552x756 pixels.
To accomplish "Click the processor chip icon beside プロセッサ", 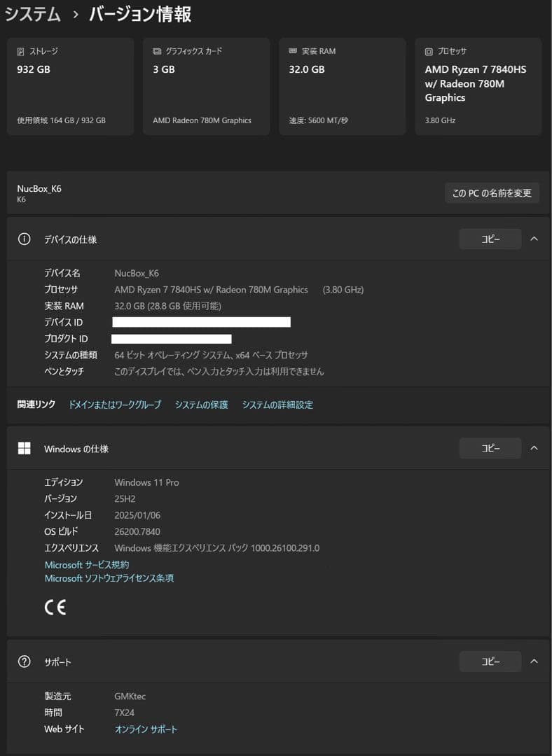I will (x=429, y=51).
